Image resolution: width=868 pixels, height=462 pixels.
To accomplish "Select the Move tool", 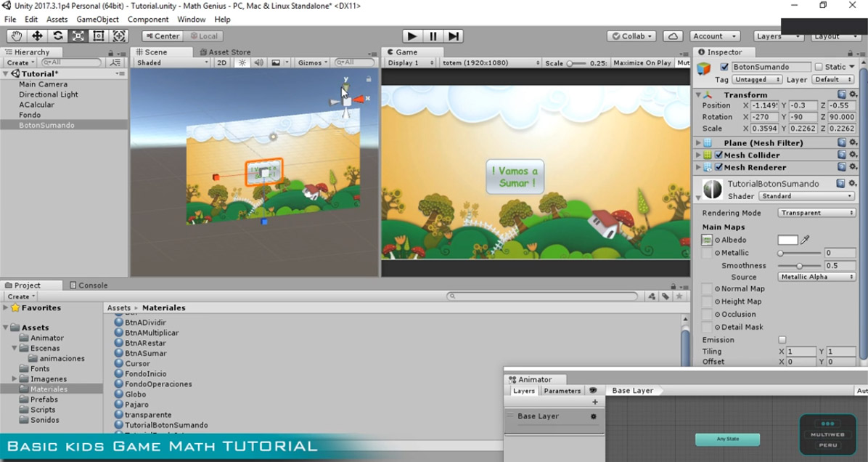I will (37, 36).
